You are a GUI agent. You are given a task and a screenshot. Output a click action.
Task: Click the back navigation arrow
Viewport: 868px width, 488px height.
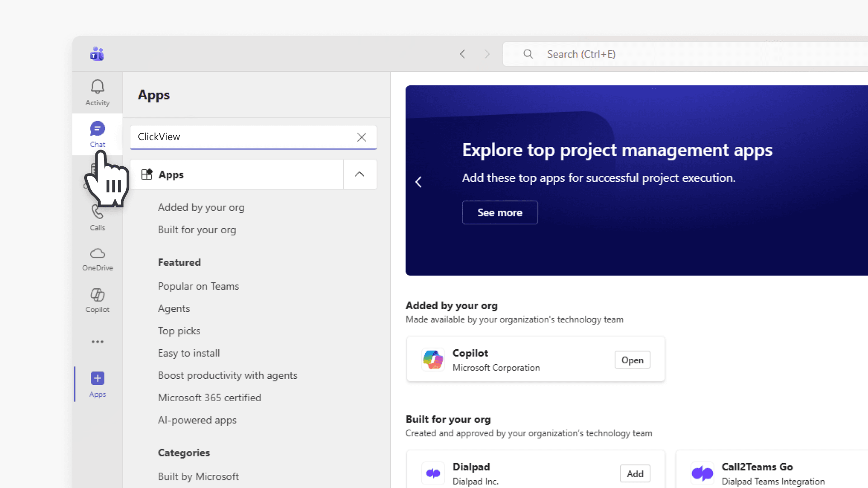(x=462, y=54)
